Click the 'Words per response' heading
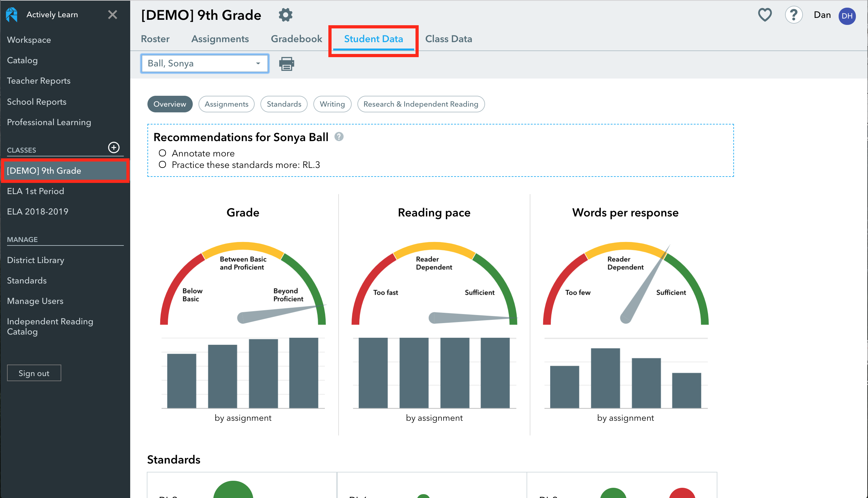 point(625,213)
